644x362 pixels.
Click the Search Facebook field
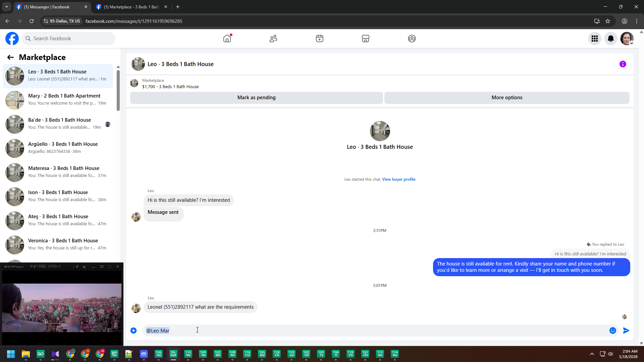click(69, 39)
